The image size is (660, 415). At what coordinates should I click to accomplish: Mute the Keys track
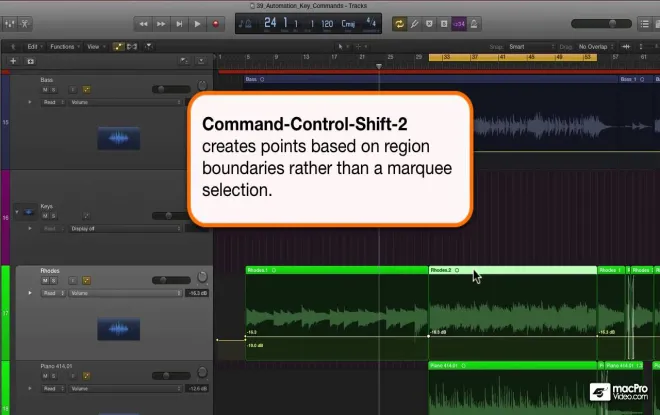45,216
